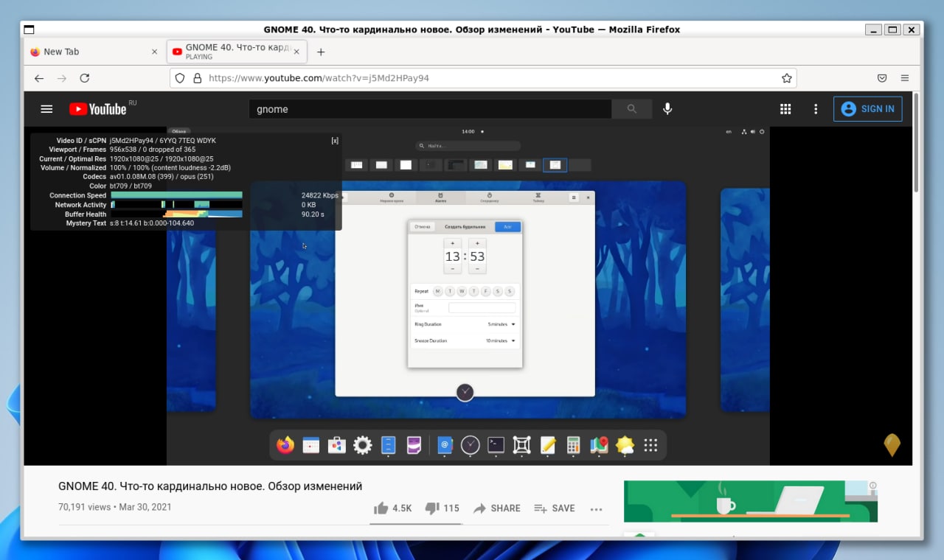Image resolution: width=944 pixels, height=560 pixels.
Task: Save the video to a playlist
Action: (x=555, y=508)
